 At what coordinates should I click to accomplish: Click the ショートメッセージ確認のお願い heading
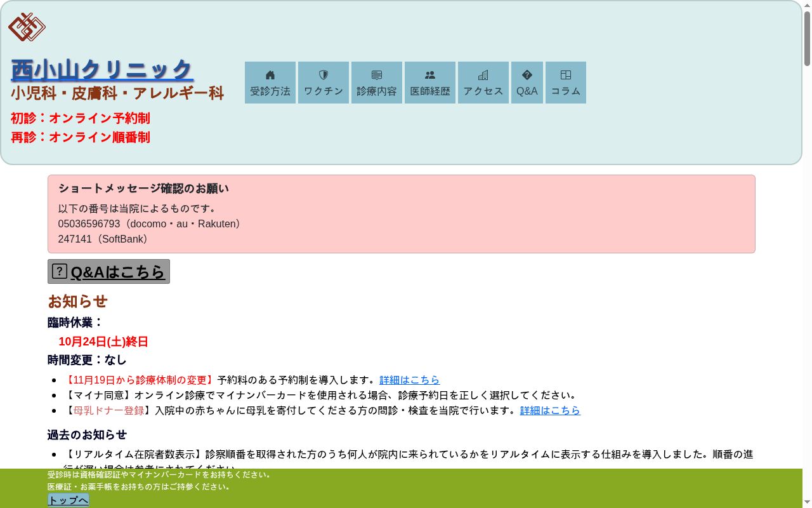[x=143, y=189]
